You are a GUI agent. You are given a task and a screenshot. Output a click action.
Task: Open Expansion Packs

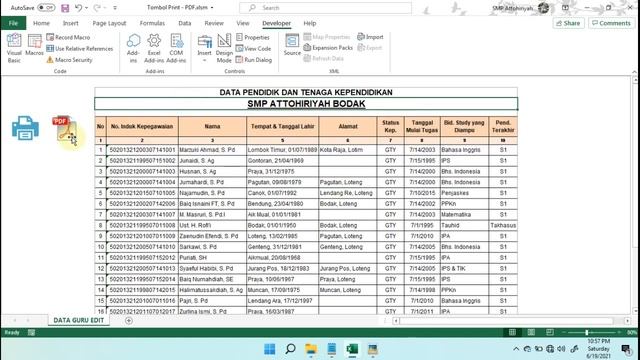[x=328, y=48]
